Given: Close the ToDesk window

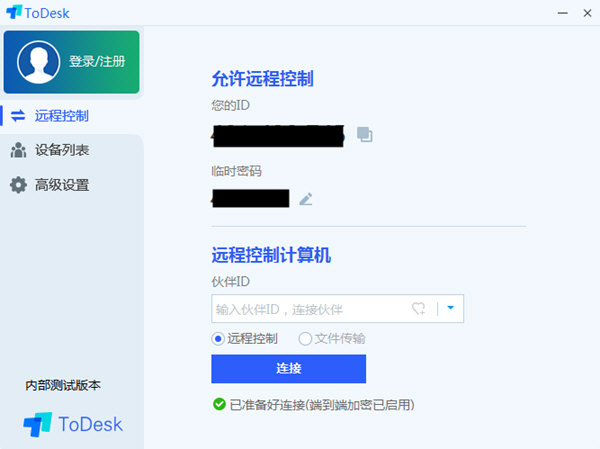Looking at the screenshot, I should pos(584,12).
